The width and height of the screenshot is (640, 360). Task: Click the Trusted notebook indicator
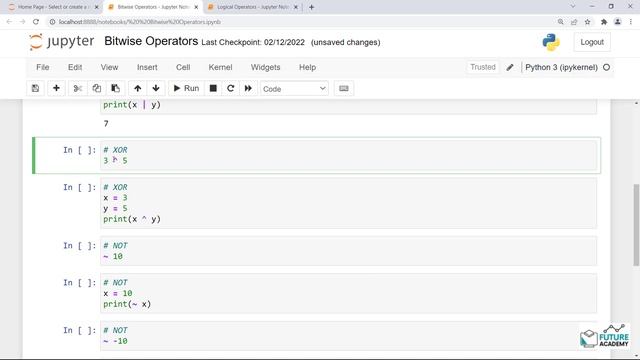click(482, 67)
